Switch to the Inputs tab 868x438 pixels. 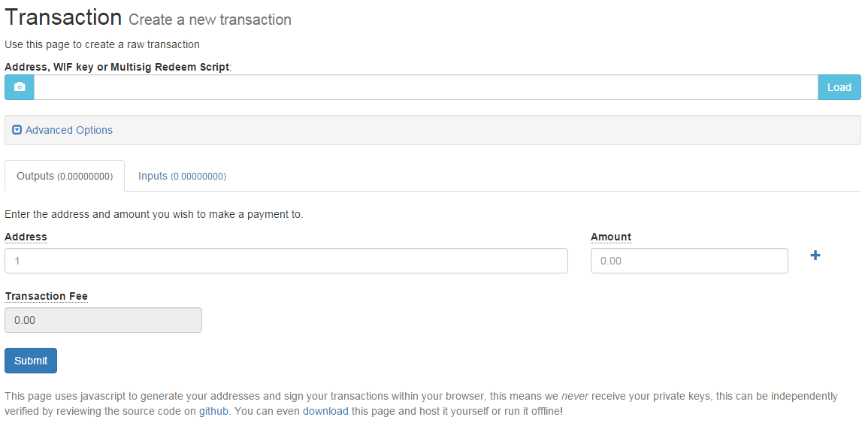click(x=182, y=175)
